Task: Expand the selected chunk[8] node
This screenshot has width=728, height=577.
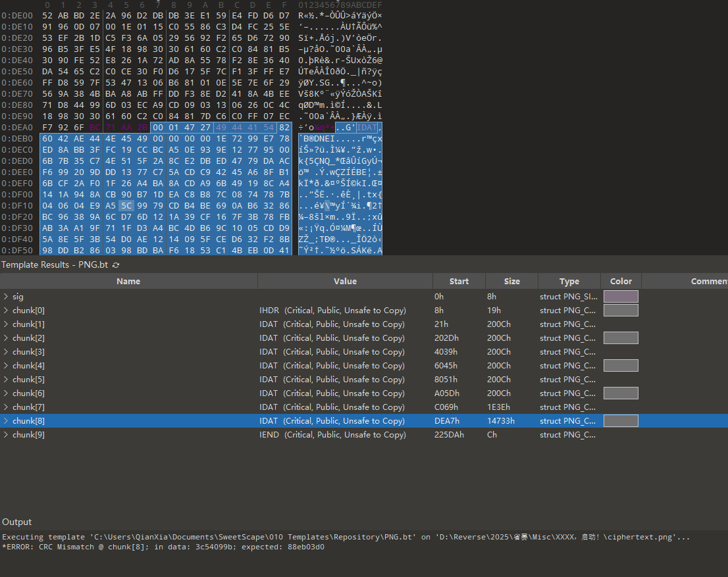Action: [7, 421]
